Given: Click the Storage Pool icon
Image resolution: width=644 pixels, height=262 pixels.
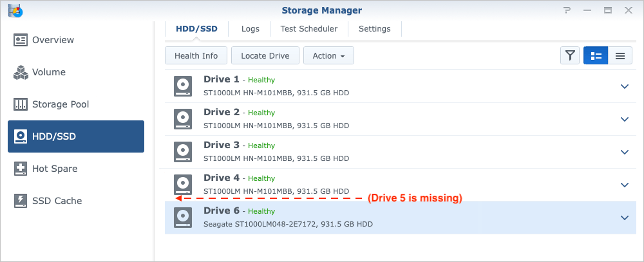Looking at the screenshot, I should coord(21,104).
